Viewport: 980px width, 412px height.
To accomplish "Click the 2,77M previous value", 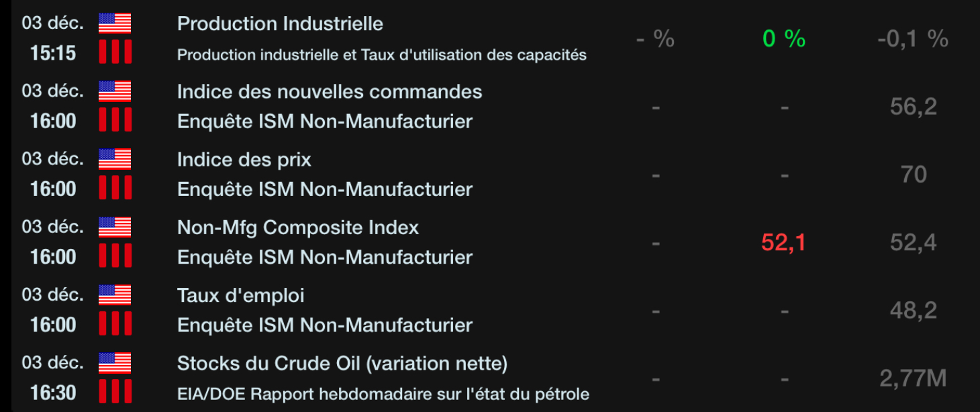I will (x=912, y=378).
